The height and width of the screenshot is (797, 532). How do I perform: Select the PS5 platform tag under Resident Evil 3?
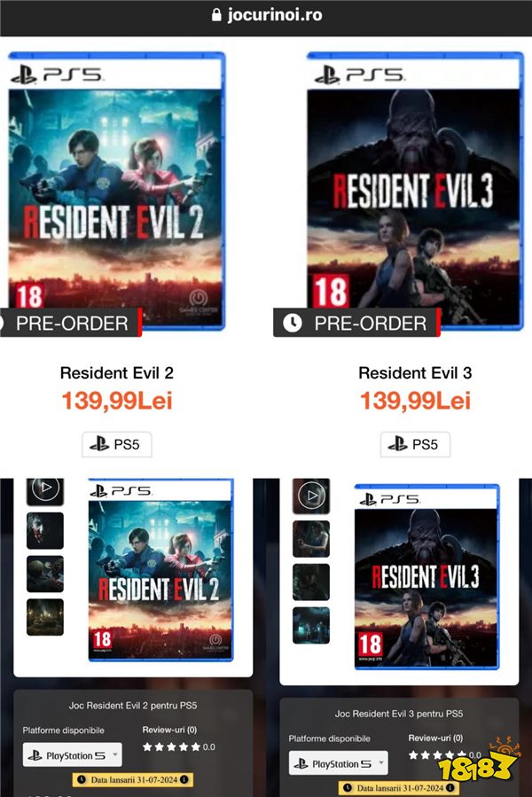point(415,445)
